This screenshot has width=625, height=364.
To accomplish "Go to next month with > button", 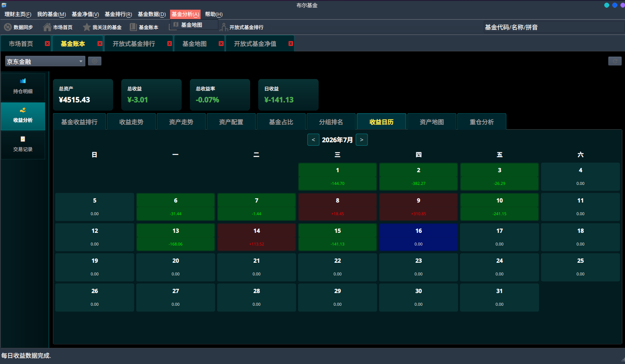I will [x=361, y=140].
